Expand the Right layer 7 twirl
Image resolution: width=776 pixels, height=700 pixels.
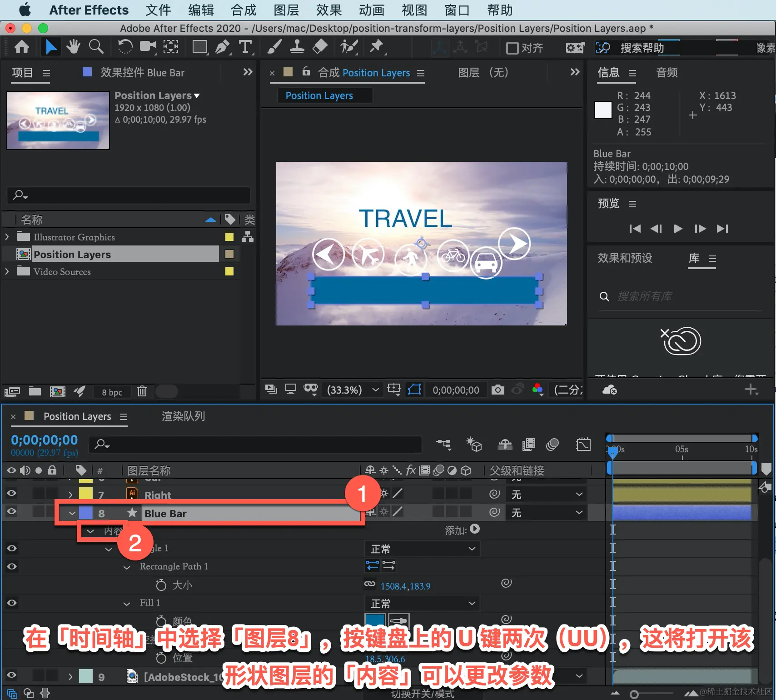70,495
